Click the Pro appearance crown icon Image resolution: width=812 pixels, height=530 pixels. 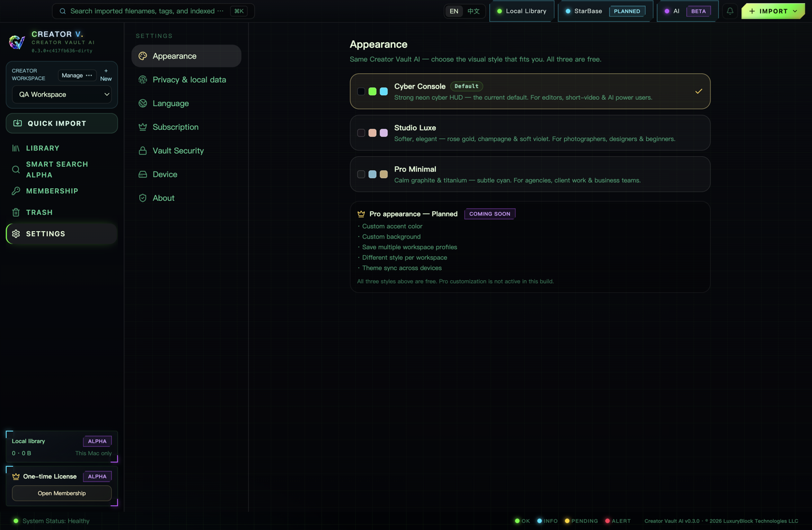[x=361, y=214]
